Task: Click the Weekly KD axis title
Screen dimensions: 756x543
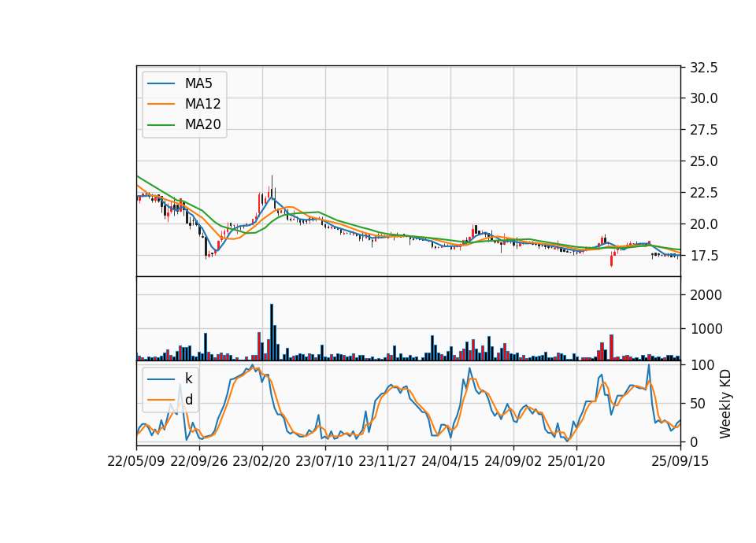Action: click(x=725, y=404)
